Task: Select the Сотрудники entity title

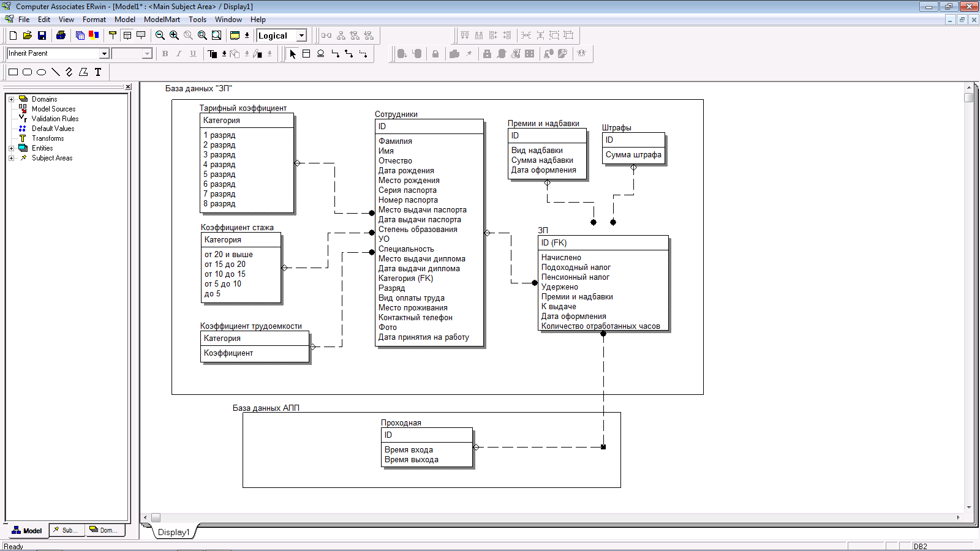Action: click(396, 114)
